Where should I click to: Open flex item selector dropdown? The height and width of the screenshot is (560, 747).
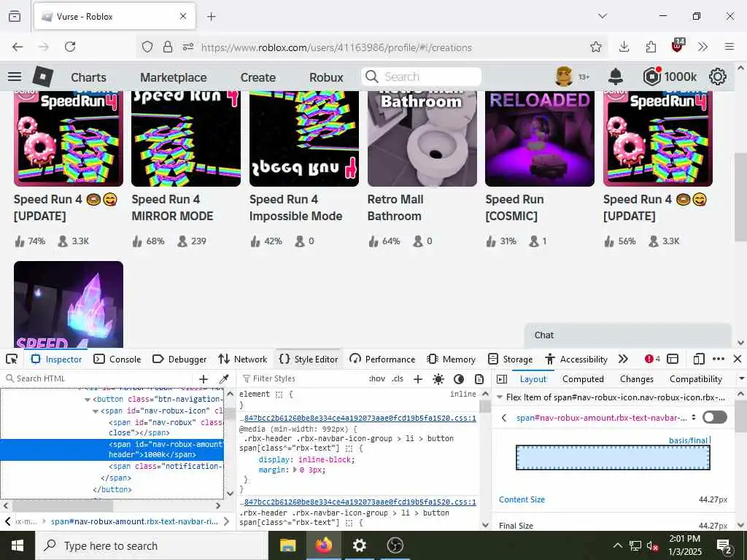click(694, 417)
